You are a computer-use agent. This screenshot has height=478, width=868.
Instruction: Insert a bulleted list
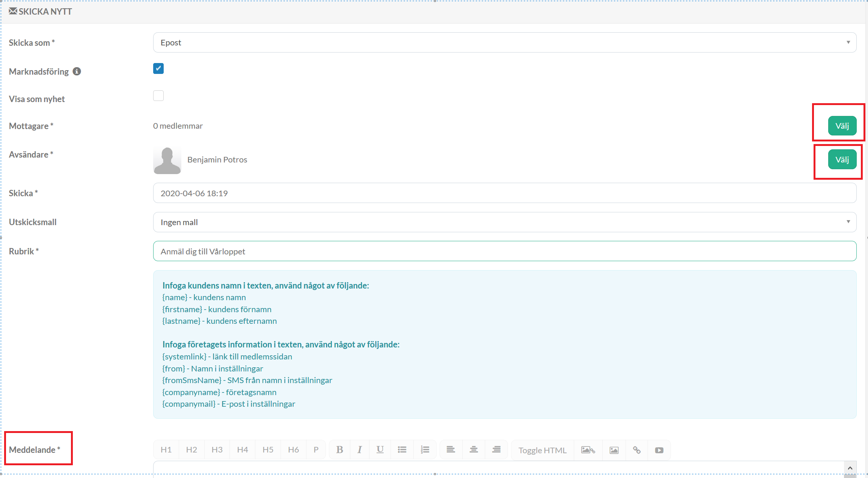tap(402, 449)
